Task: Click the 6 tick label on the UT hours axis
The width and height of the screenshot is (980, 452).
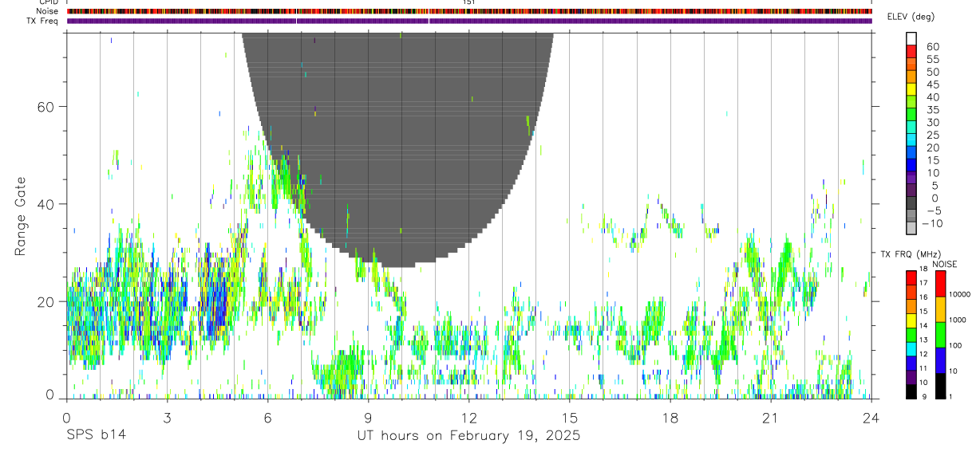Action: pos(267,418)
